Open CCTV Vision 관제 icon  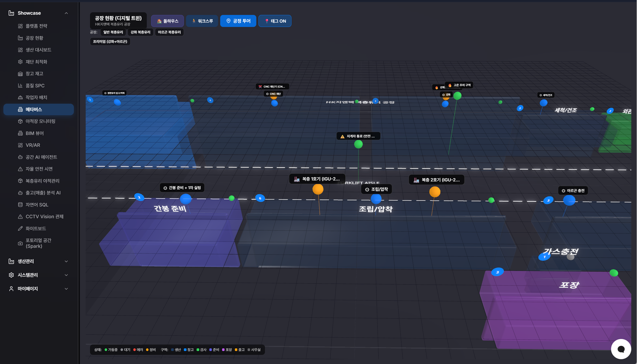pos(20,217)
